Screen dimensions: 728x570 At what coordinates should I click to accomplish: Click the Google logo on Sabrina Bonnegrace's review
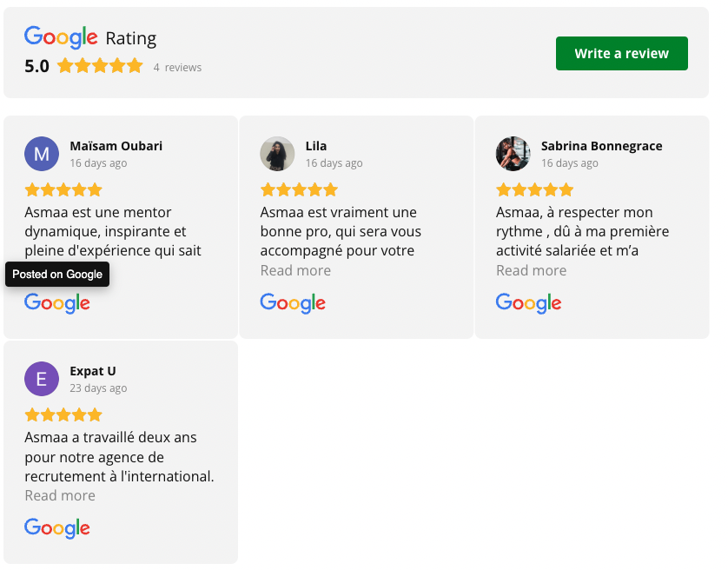528,303
